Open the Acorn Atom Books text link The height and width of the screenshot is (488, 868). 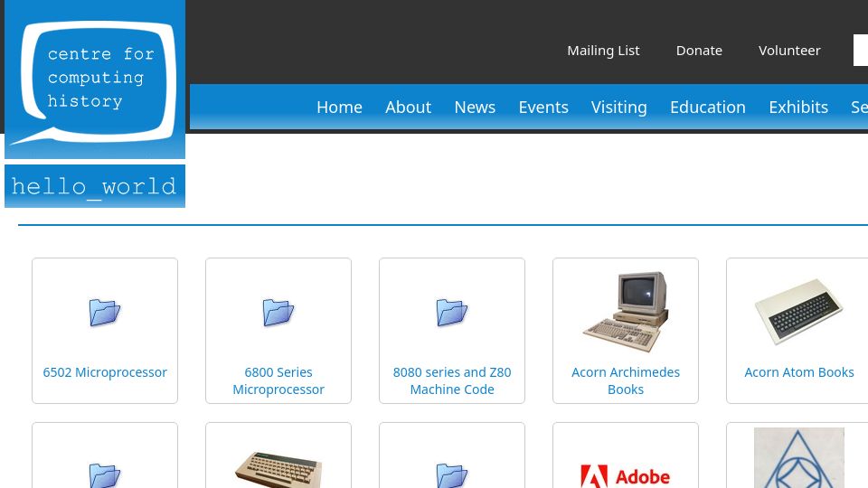[798, 372]
